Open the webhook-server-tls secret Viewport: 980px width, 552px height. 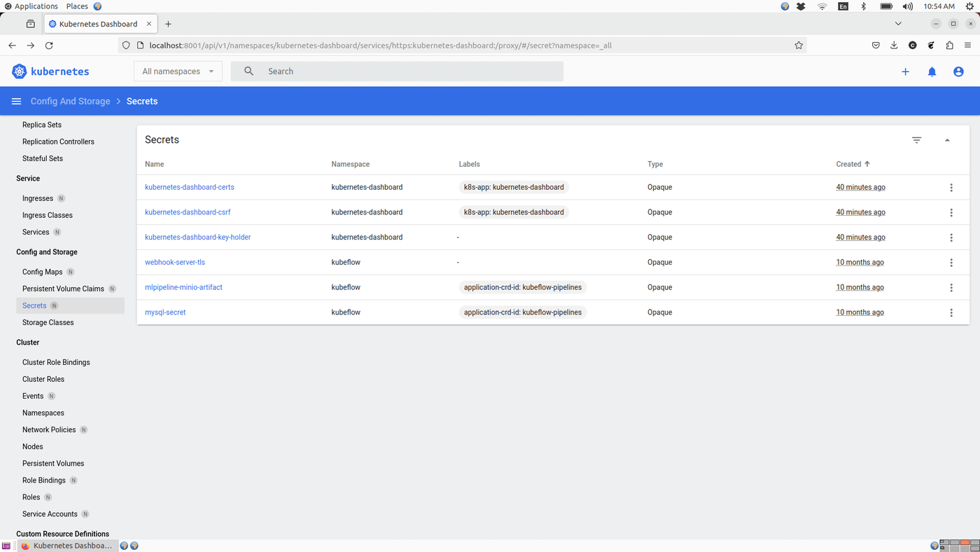(175, 263)
